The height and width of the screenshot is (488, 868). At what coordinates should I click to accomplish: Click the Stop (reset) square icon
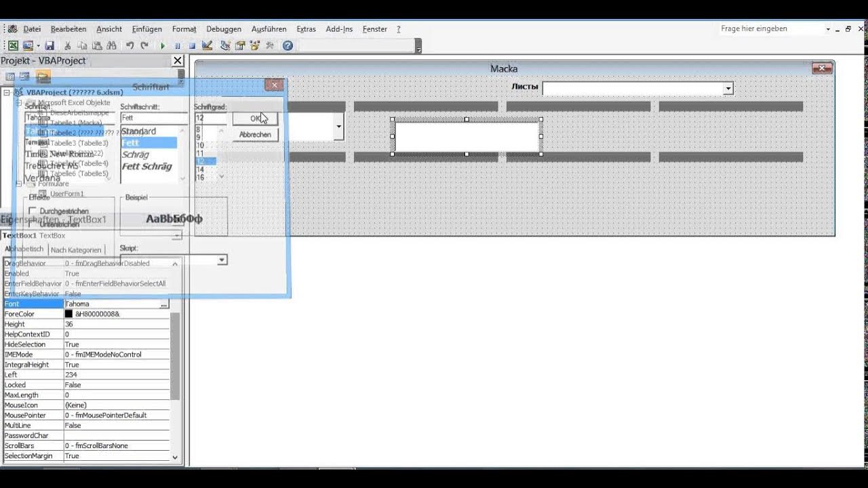[x=192, y=45]
